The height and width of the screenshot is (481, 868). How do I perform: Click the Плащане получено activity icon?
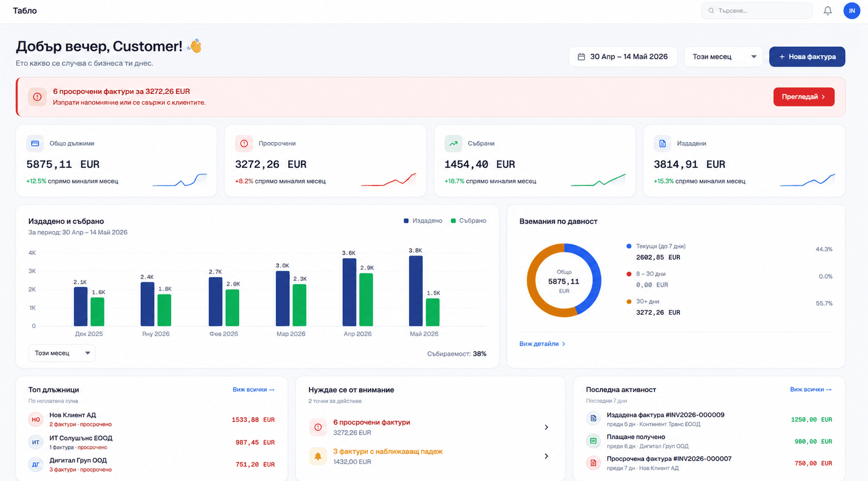coord(593,441)
